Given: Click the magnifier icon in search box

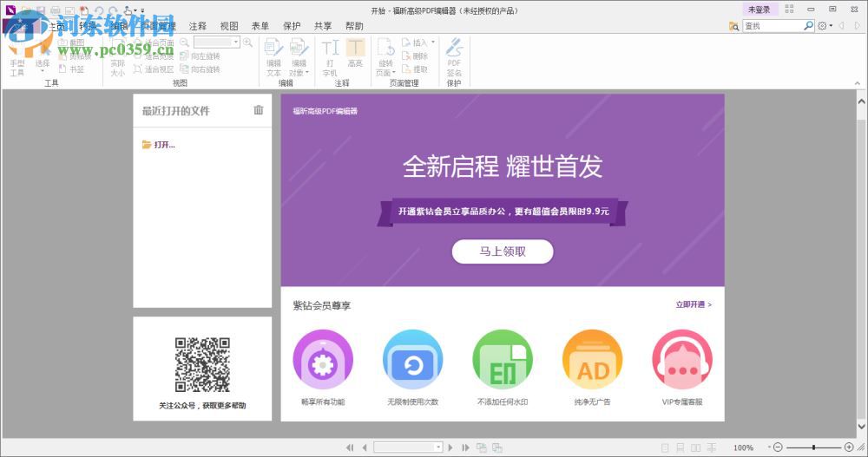Looking at the screenshot, I should (808, 25).
